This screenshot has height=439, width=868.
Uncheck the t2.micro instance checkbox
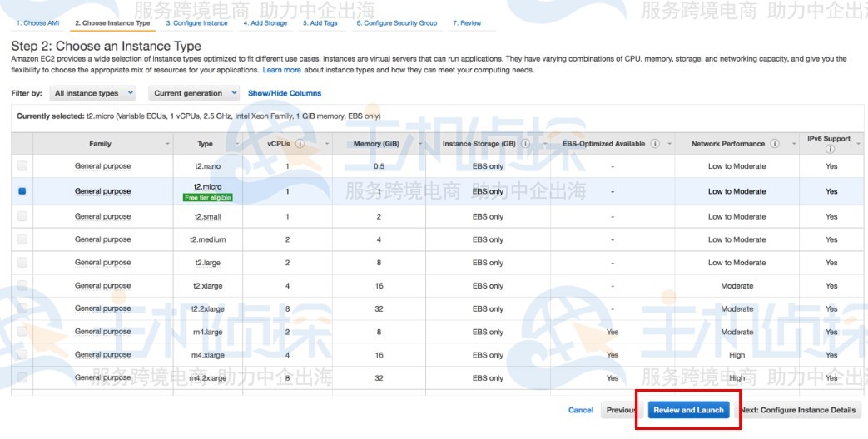tap(22, 191)
